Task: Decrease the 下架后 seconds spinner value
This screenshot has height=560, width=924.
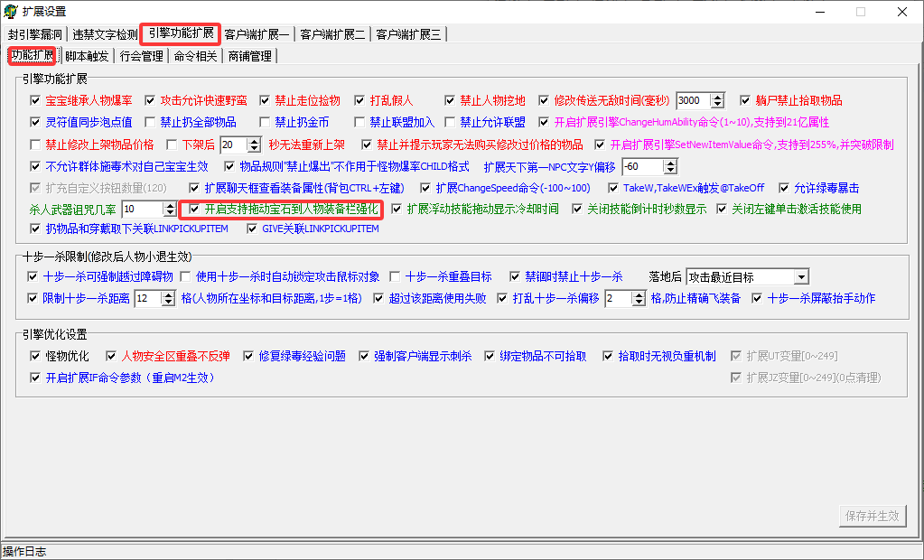Action: 254,148
